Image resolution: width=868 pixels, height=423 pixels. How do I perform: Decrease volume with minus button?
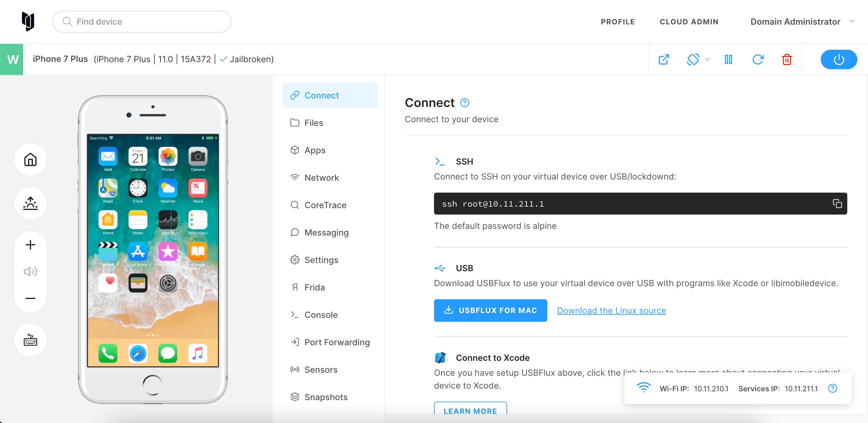(x=30, y=298)
